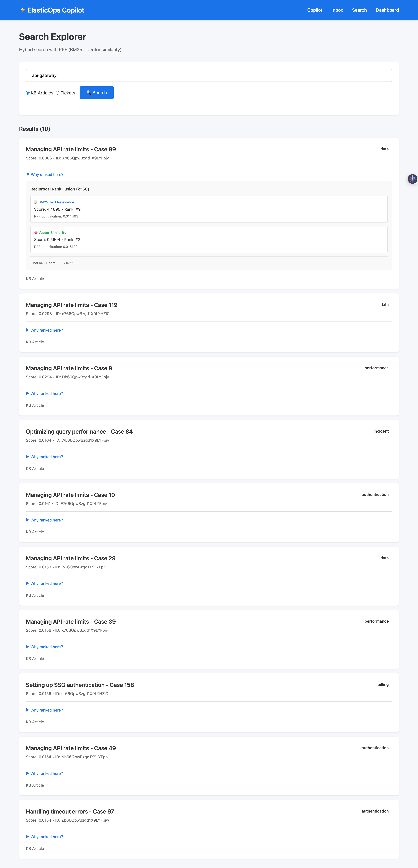Click the magnifier icon in Search button

tap(89, 93)
